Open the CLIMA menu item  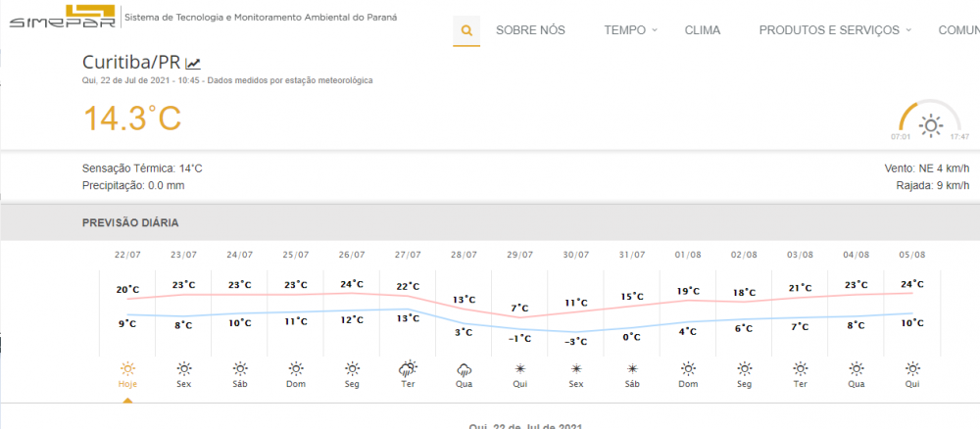[702, 30]
